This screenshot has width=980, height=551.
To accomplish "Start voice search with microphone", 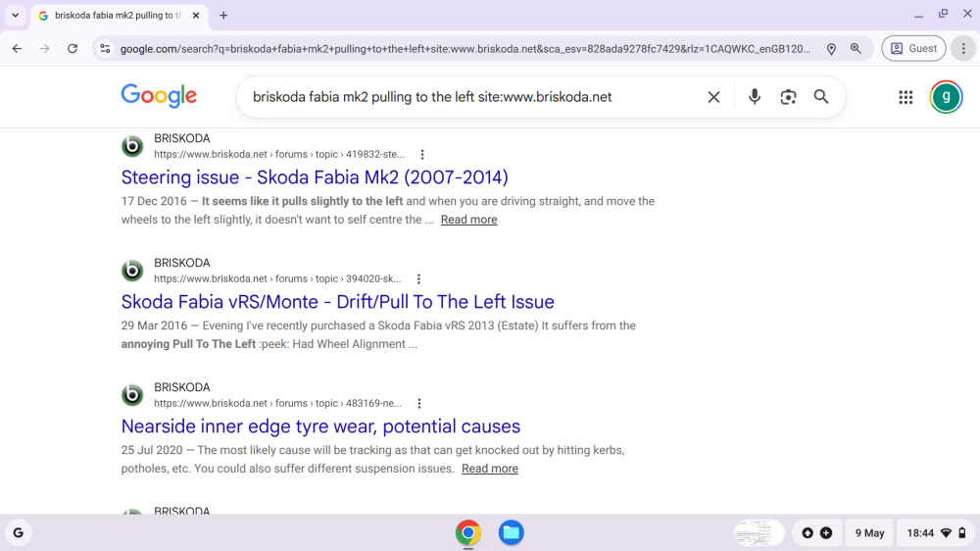I will (x=755, y=96).
